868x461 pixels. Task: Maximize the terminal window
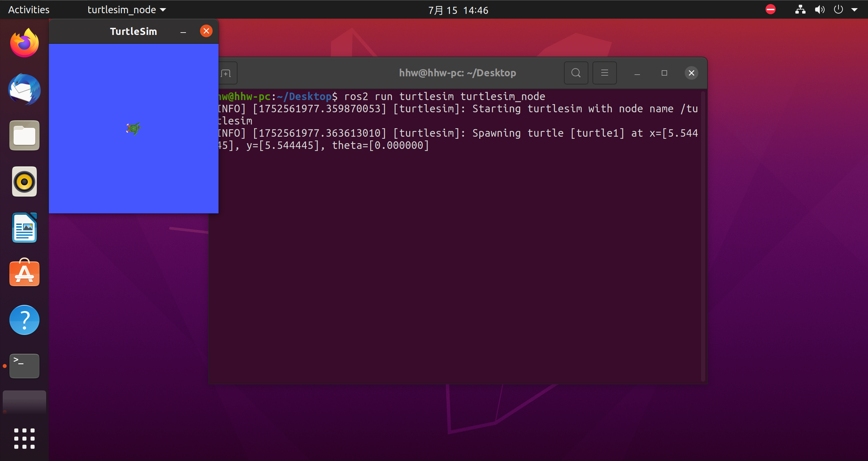point(664,73)
